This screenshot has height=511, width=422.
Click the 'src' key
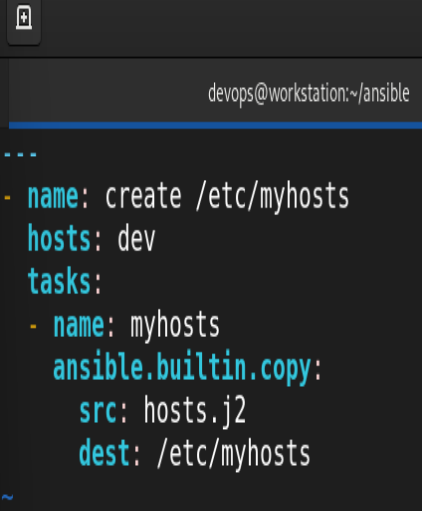pos(98,412)
